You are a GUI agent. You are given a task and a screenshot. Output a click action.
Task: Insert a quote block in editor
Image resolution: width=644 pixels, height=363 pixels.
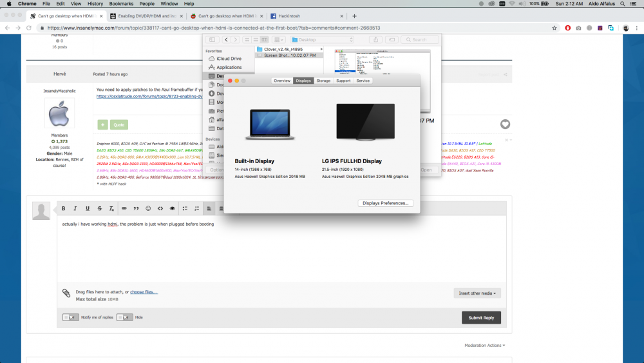click(136, 208)
